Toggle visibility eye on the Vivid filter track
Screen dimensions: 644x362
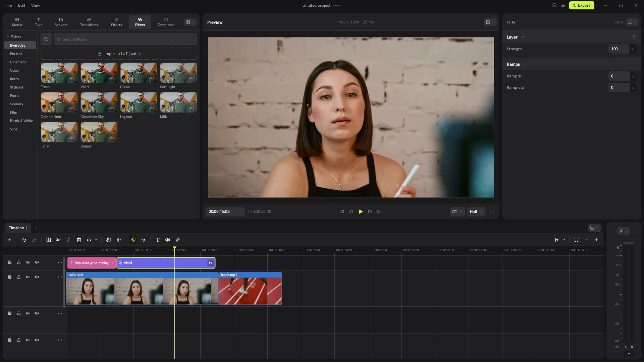(x=28, y=262)
